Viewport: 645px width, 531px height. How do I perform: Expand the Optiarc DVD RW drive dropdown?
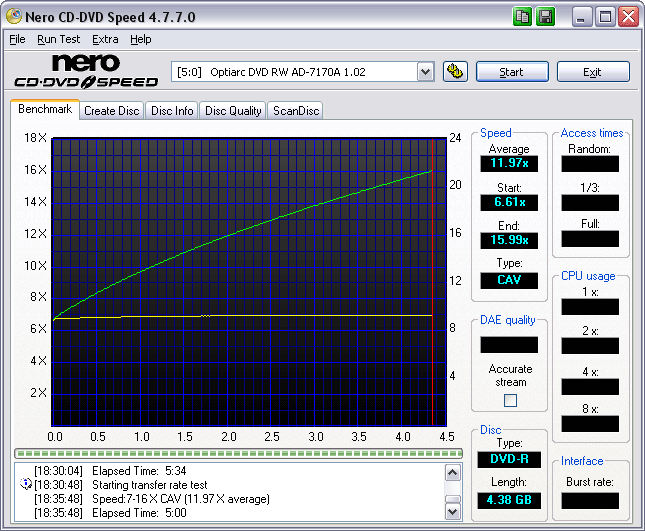425,72
